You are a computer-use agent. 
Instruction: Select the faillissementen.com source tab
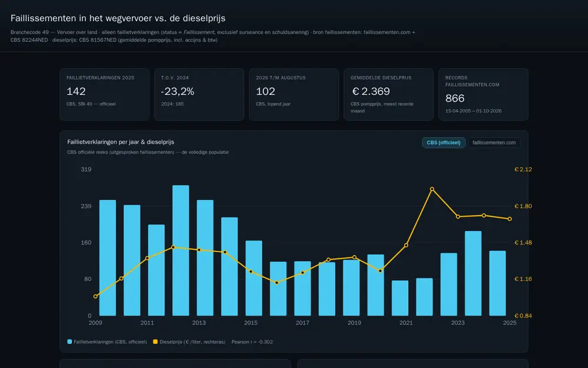[494, 142]
